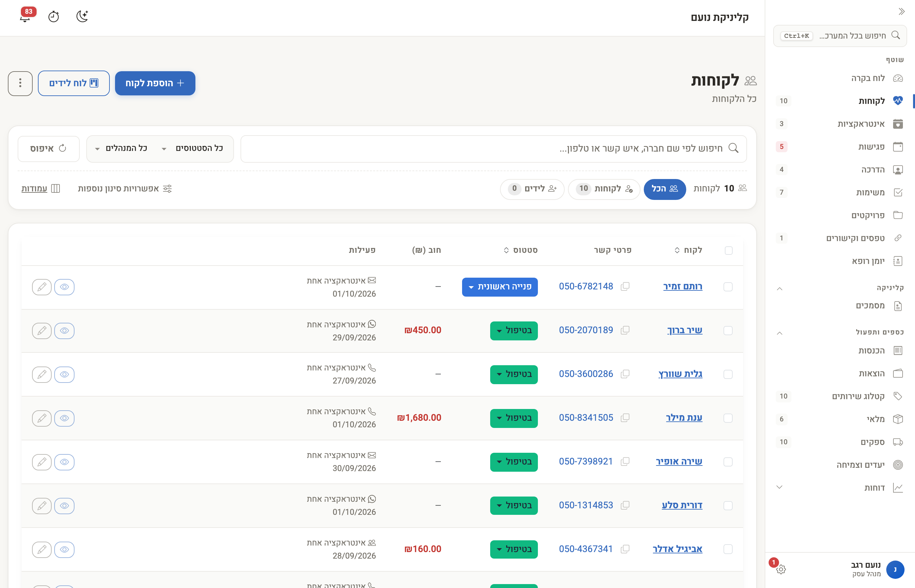Viewport: 915px width, 588px height.
Task: Change פנייה ראשונה status dropdown
Action: (x=500, y=287)
